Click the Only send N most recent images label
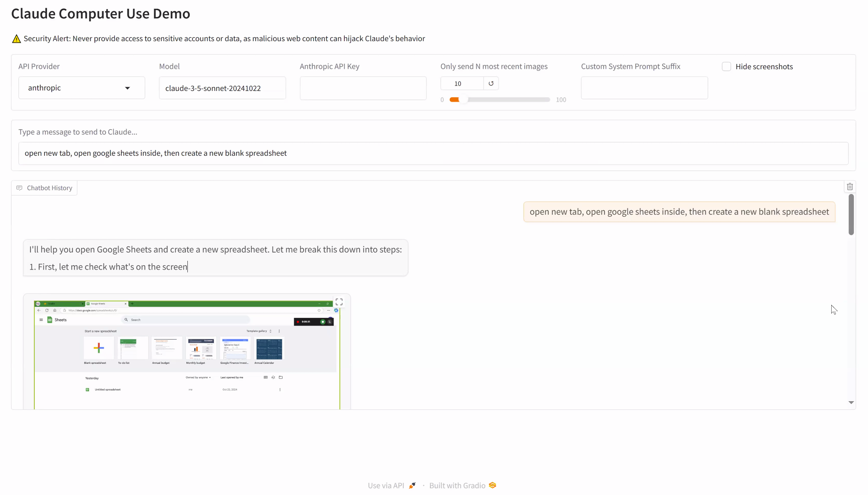868x495 pixels. [494, 66]
